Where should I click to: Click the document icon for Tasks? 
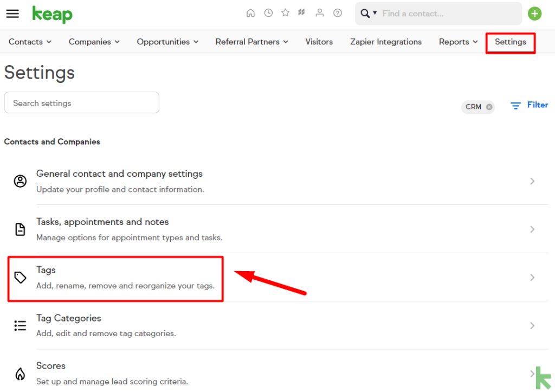pos(20,229)
